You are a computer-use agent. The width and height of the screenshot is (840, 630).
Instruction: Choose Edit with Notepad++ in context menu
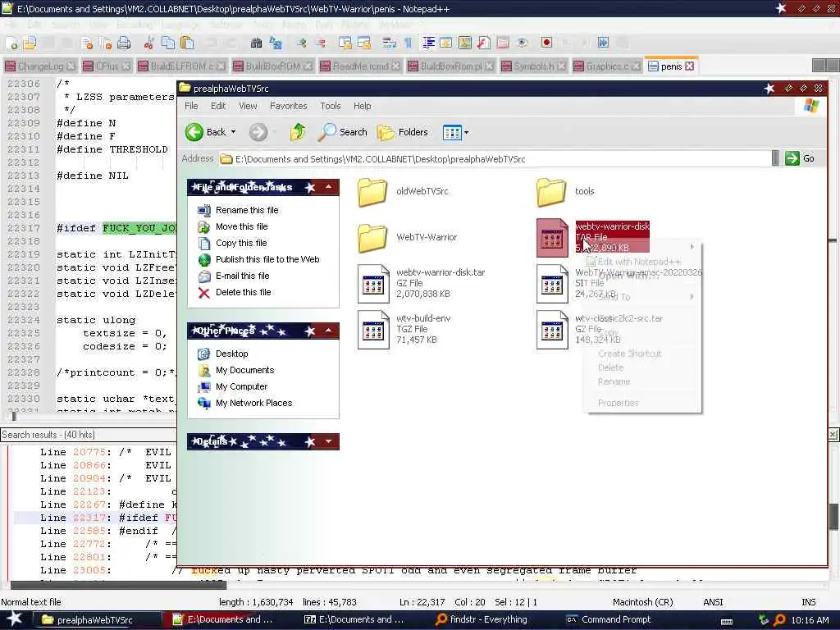pos(639,262)
